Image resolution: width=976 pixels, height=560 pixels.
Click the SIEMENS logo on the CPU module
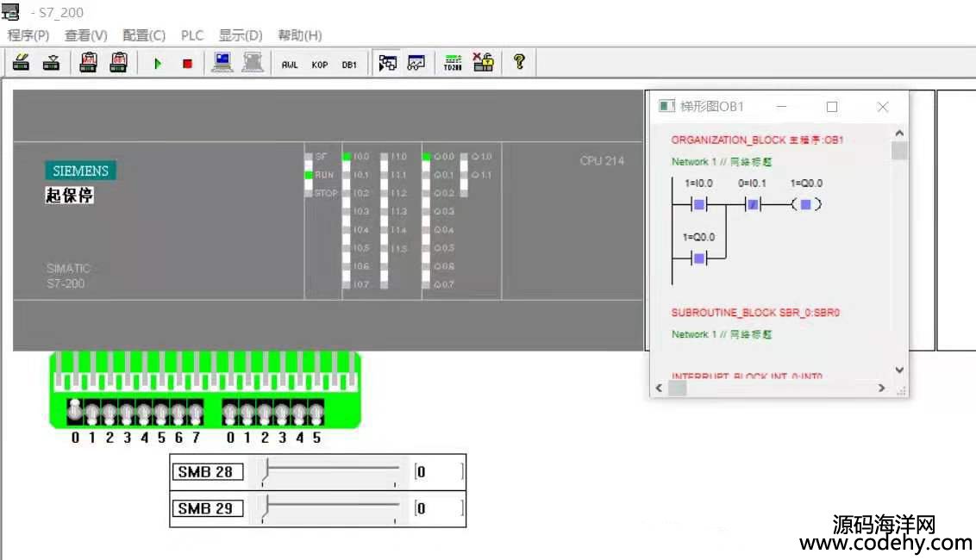click(80, 171)
